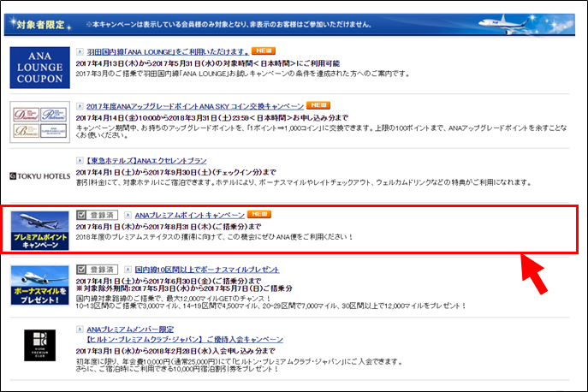Click the text 2017年4月1日(土)から2017年9月30日(土)(チェックイン分)まで

[175, 172]
